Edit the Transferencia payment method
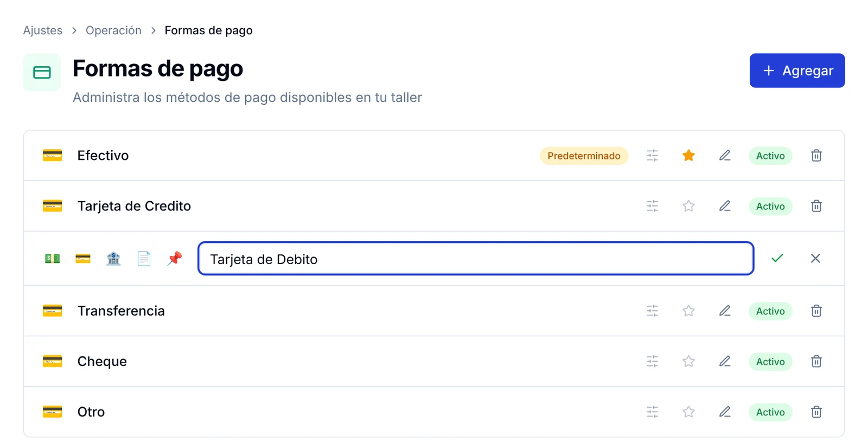868x448 pixels. 725,311
